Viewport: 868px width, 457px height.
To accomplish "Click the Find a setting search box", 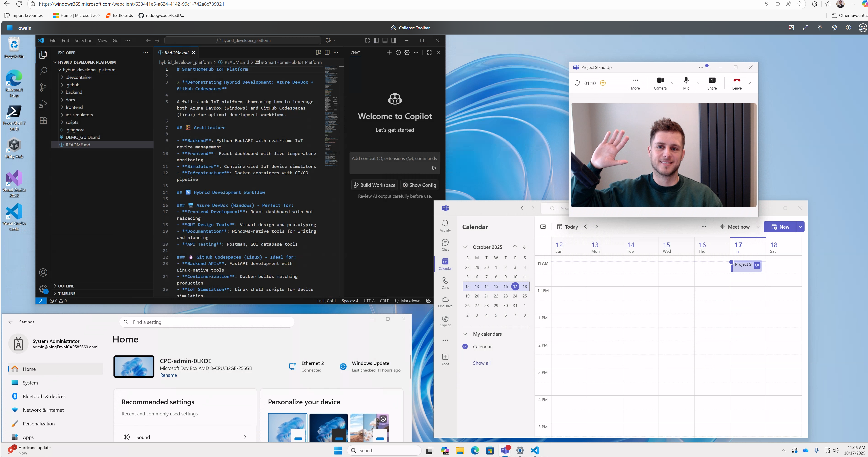I will (x=206, y=322).
